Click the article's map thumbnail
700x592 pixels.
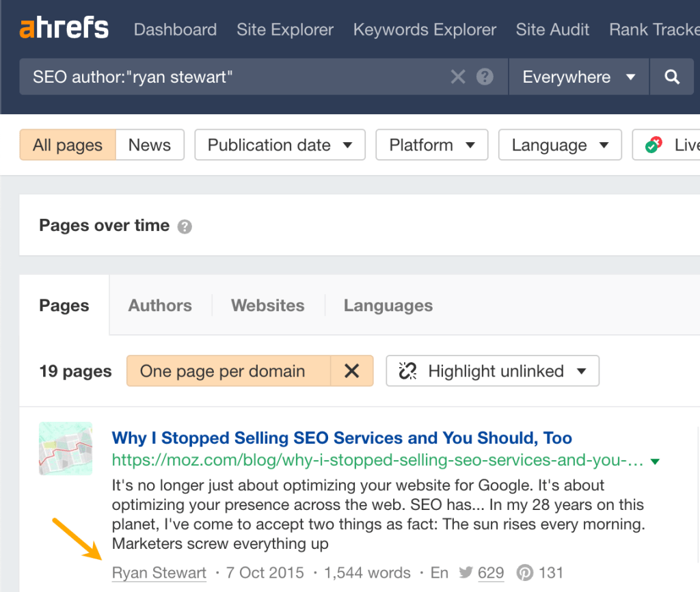(x=65, y=448)
